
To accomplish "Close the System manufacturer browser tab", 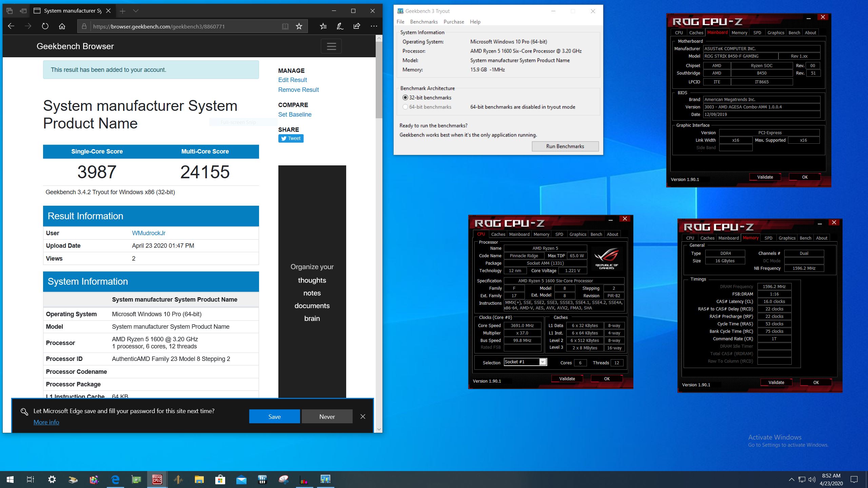I will (x=108, y=11).
